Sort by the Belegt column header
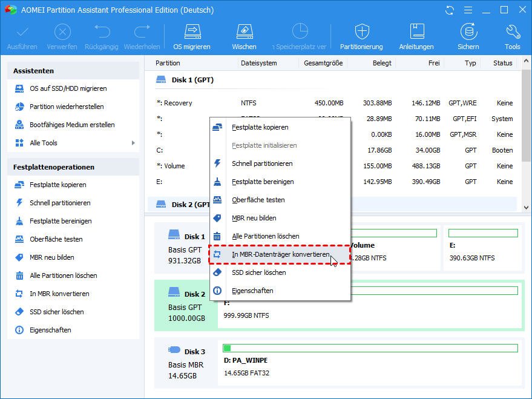 [x=382, y=63]
